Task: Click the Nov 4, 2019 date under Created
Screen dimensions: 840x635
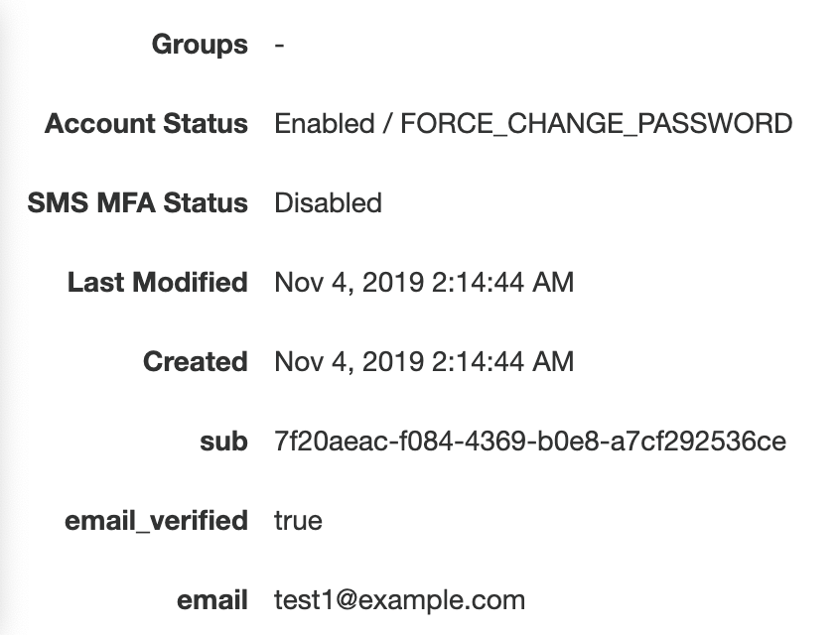Action: [x=348, y=362]
